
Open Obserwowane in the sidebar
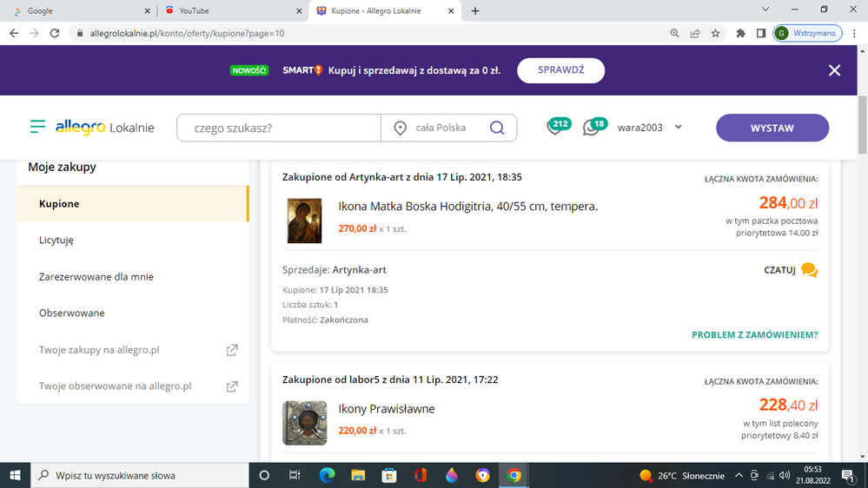(x=72, y=313)
